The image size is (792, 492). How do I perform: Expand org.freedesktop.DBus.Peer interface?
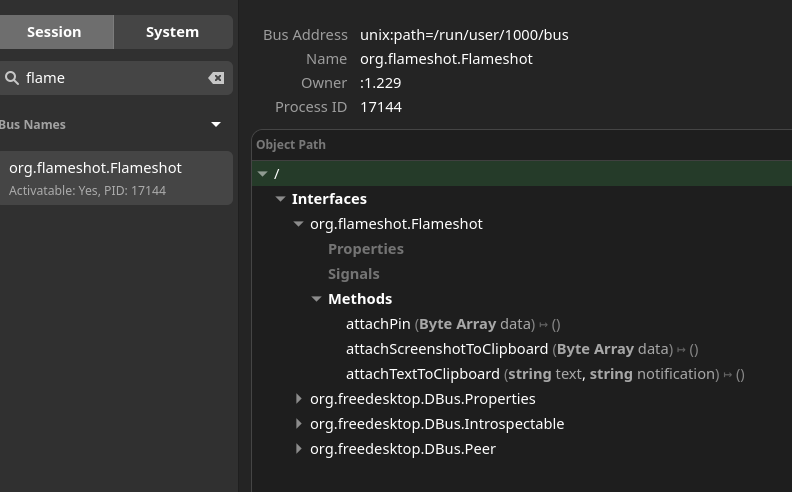(x=299, y=449)
